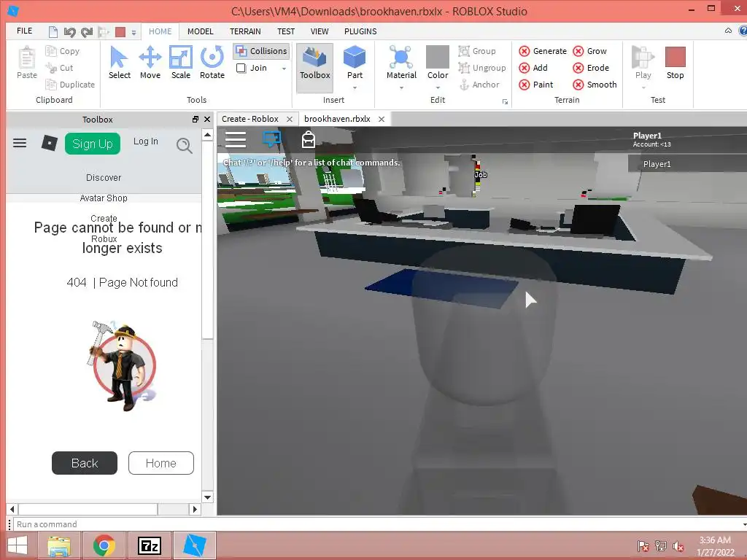Image resolution: width=747 pixels, height=560 pixels.
Task: Open the Avatar Shop link
Action: point(104,198)
